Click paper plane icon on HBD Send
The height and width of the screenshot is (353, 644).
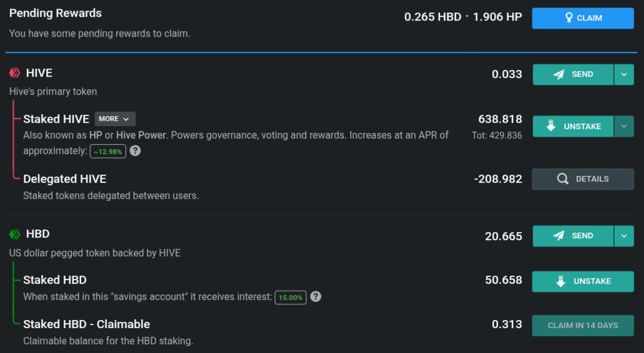[559, 236]
